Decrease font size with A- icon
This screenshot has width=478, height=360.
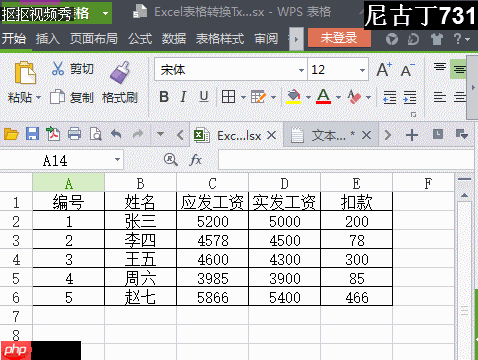tap(407, 69)
